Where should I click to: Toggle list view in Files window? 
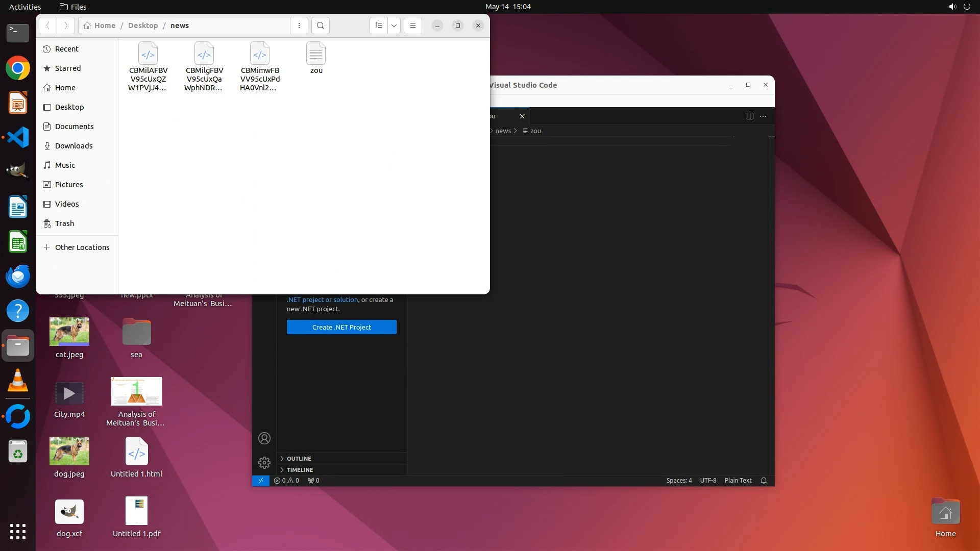[x=378, y=26]
